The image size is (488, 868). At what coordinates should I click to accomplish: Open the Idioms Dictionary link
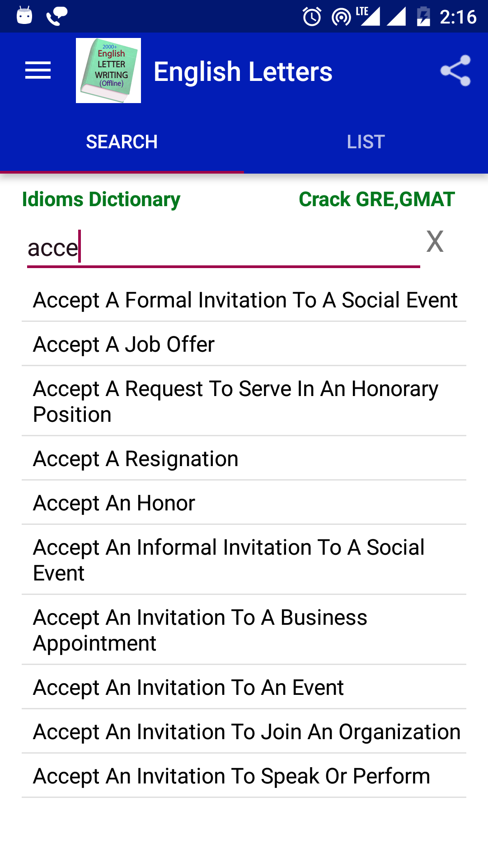(101, 199)
